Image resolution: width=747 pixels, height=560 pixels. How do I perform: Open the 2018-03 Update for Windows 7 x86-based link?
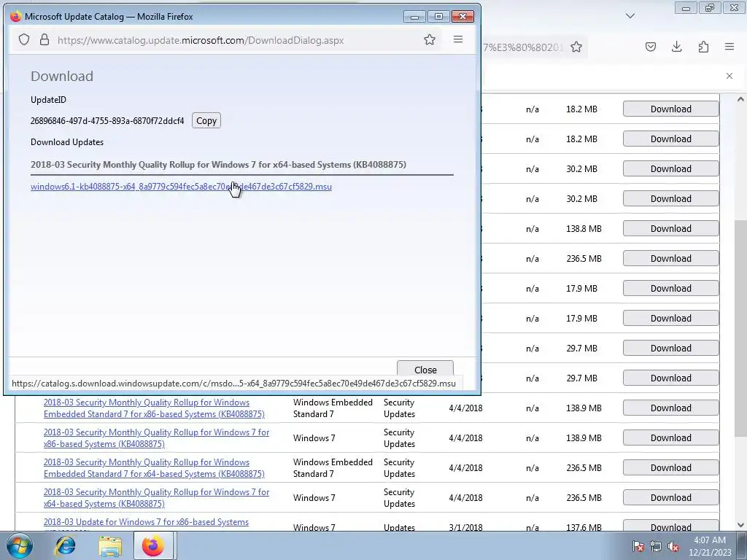coord(146,522)
